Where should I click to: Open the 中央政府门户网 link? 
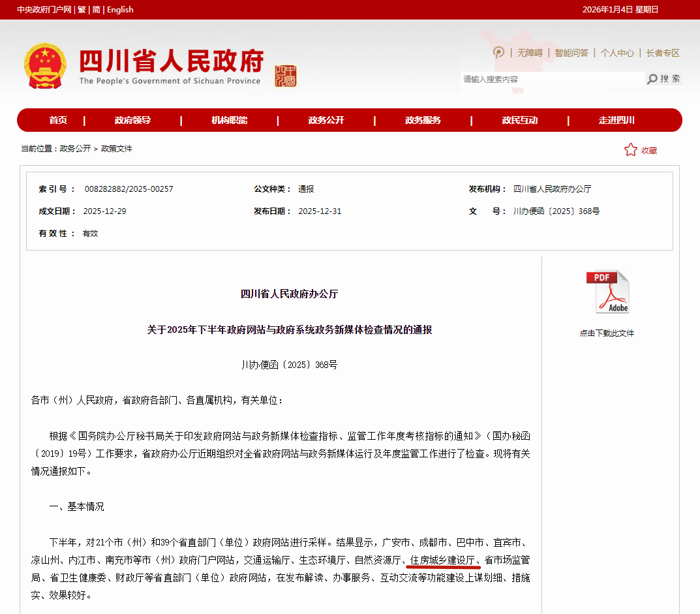[44, 10]
